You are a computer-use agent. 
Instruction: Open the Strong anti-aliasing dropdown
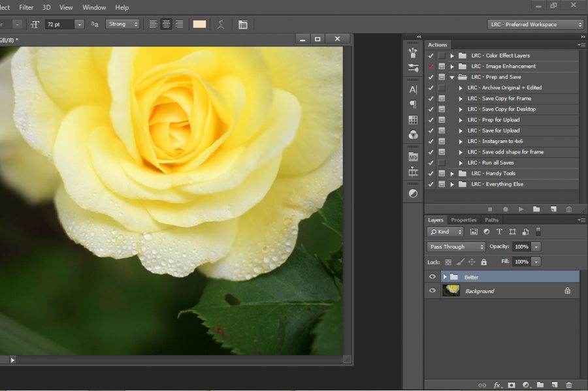coord(122,24)
